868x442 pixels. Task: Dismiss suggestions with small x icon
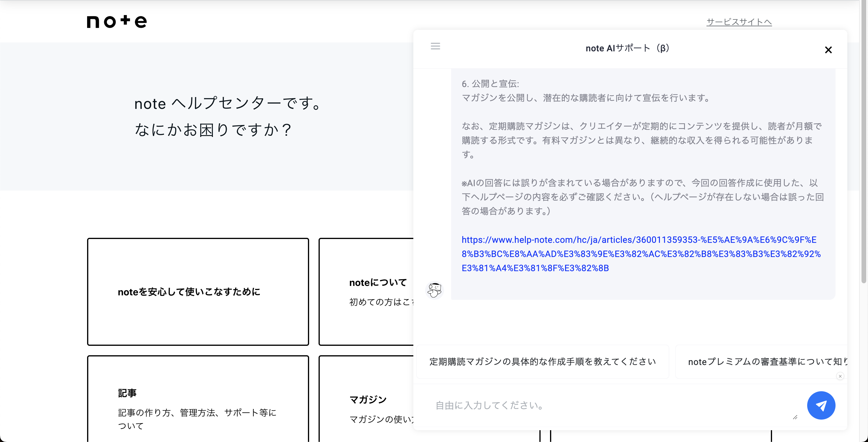click(840, 376)
